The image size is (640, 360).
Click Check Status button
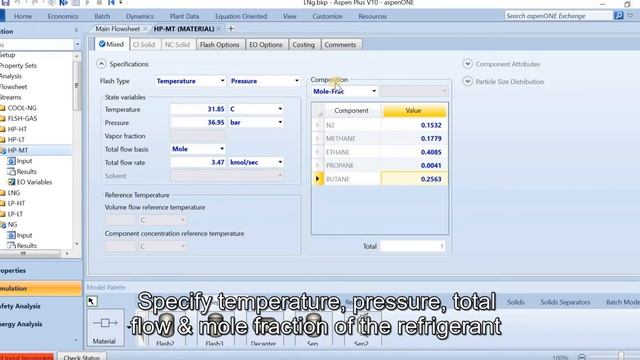point(81,356)
